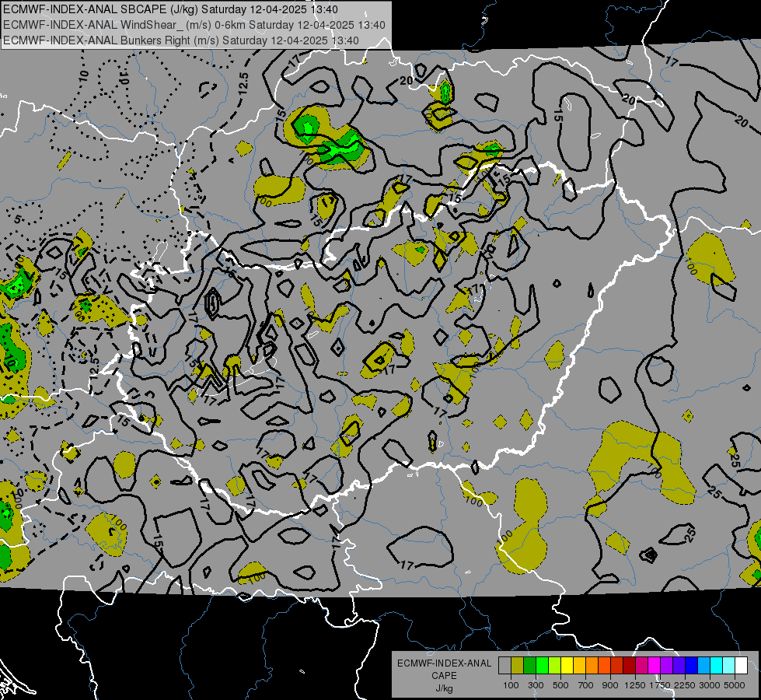Viewport: 761px width, 700px height.
Task: Click the 900 label under the color bar
Action: [610, 685]
